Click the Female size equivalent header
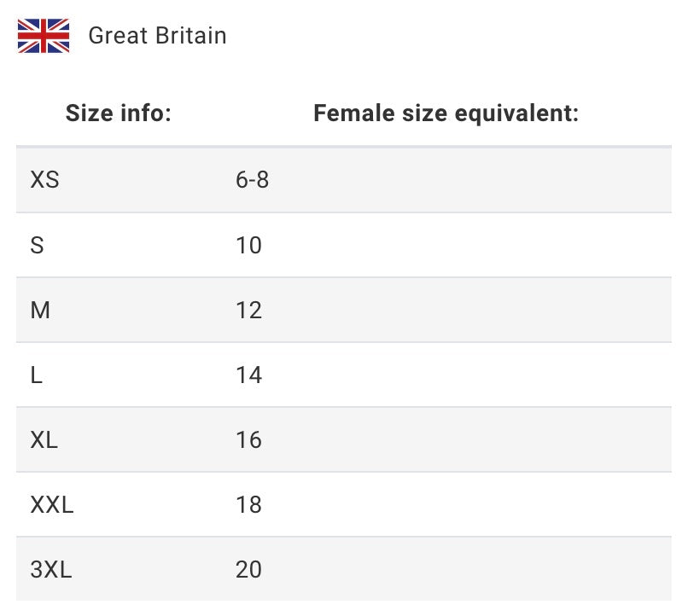The image size is (688, 616). [x=446, y=113]
